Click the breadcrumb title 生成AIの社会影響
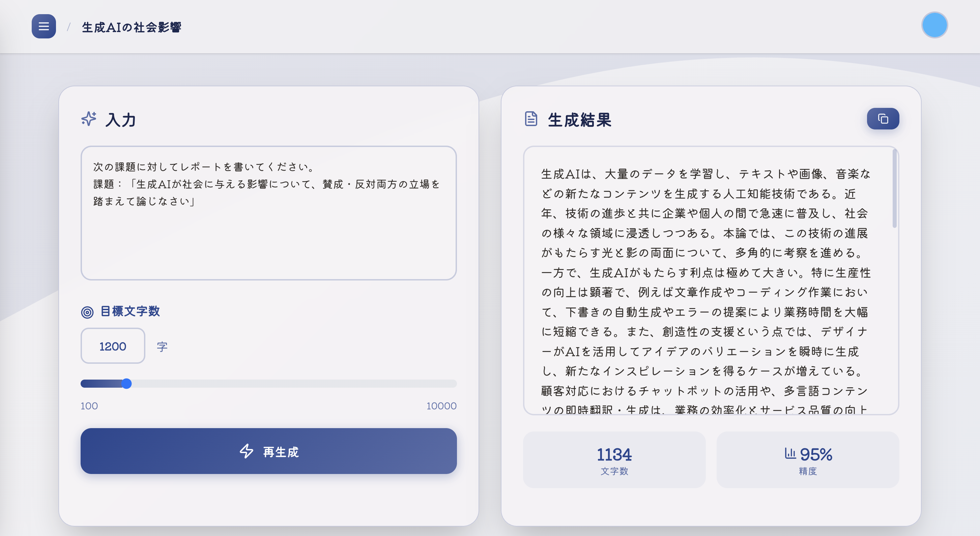 coord(132,27)
